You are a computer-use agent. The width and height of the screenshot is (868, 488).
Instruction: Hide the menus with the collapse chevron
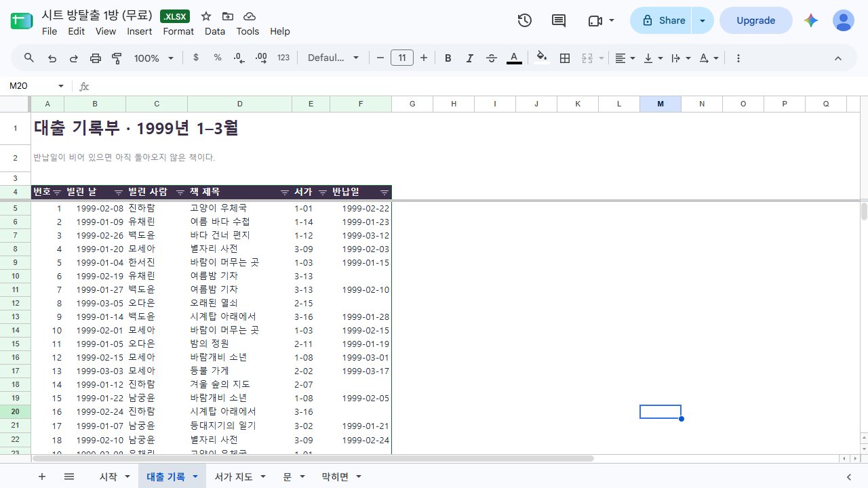coord(838,58)
